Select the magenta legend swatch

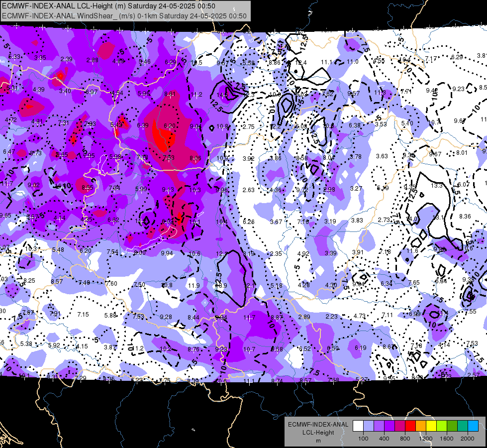pyautogui.click(x=400, y=426)
